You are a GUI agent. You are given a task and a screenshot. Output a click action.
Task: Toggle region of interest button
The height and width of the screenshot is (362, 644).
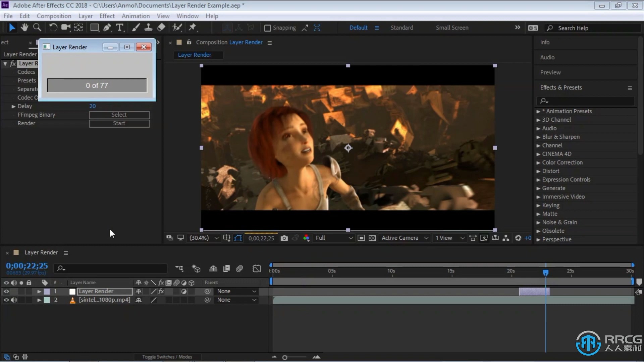point(361,238)
